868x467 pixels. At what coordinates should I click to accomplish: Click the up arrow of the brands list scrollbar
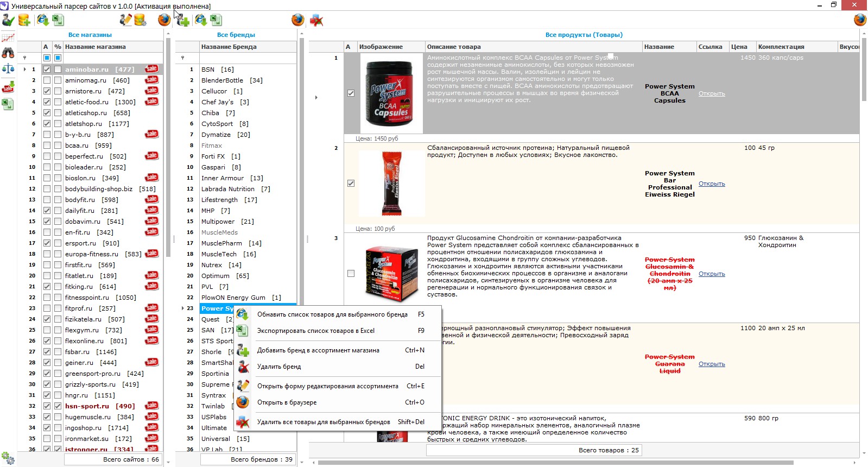(x=301, y=34)
